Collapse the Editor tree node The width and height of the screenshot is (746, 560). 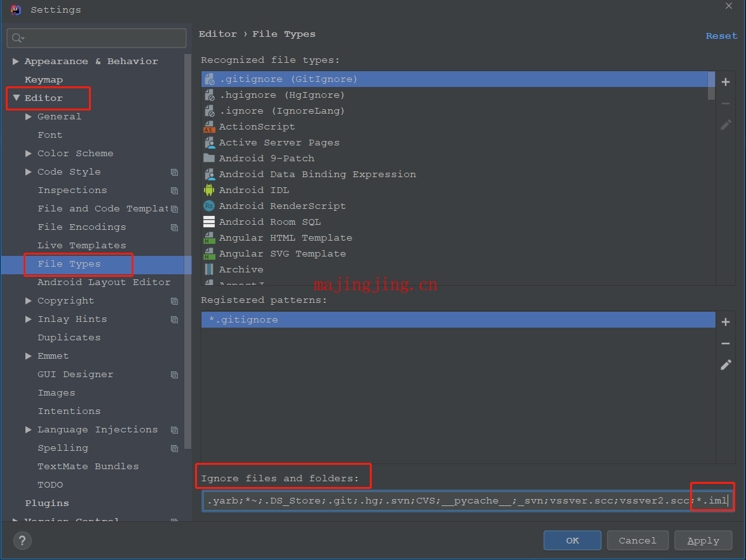16,98
